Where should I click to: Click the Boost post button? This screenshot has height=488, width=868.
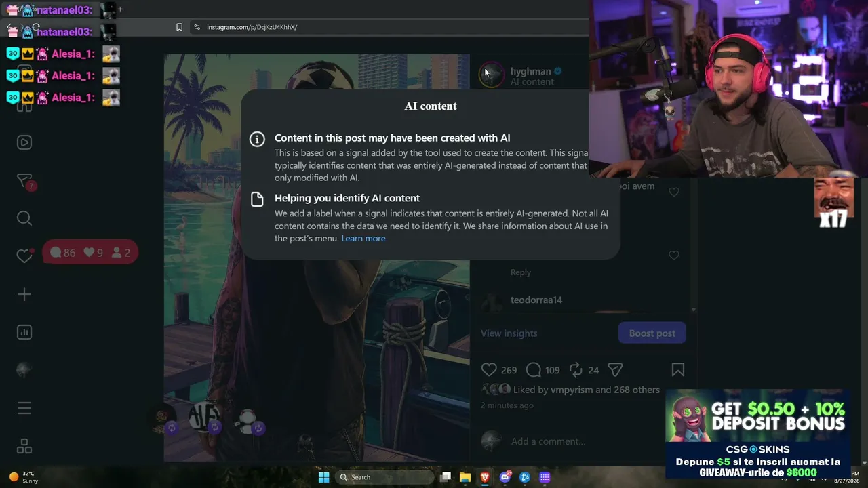tap(652, 333)
